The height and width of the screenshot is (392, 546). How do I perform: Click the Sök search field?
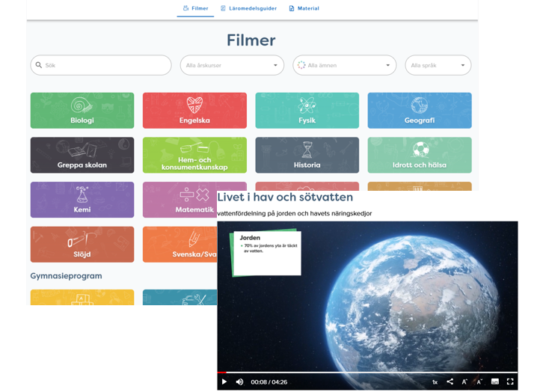pyautogui.click(x=101, y=65)
